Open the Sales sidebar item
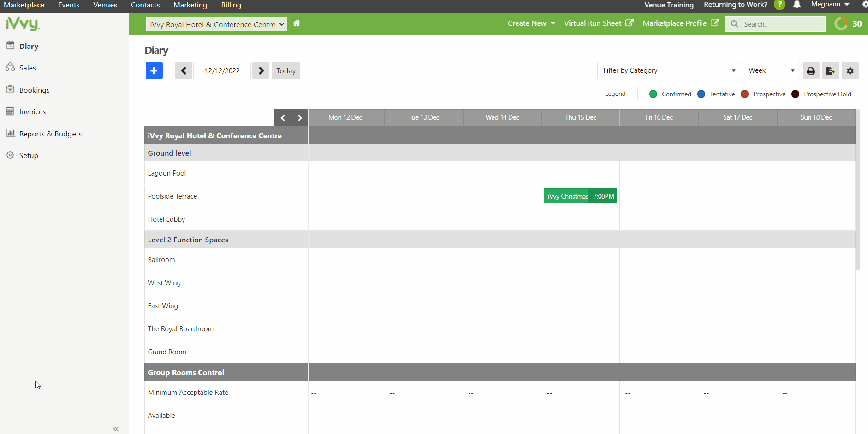This screenshot has width=868, height=434. tap(27, 68)
